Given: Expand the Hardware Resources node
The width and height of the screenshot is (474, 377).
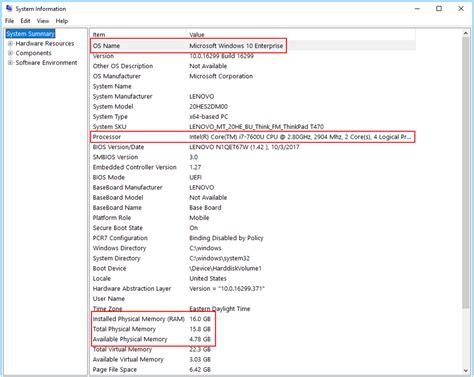Looking at the screenshot, I should pyautogui.click(x=10, y=43).
